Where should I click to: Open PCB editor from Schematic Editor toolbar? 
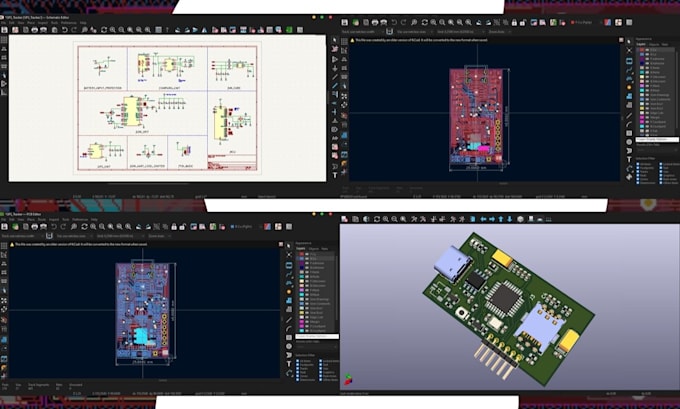289,29
